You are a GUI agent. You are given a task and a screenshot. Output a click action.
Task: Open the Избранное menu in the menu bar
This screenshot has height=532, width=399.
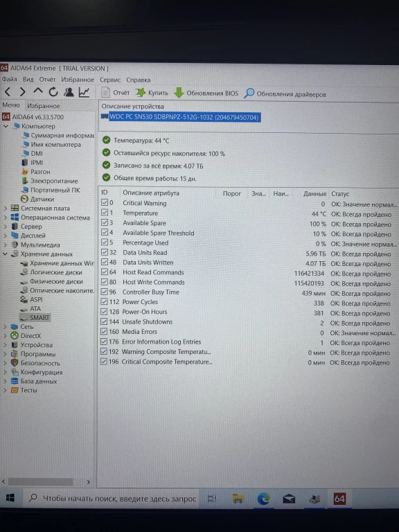coord(78,80)
